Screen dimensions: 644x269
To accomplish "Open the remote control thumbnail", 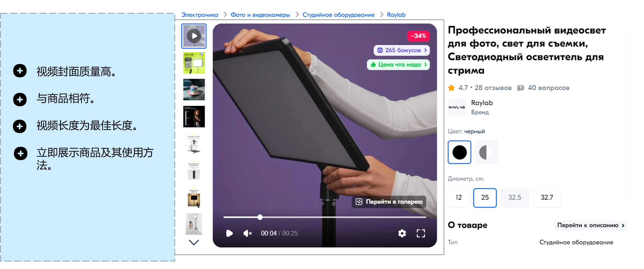I will [194, 170].
